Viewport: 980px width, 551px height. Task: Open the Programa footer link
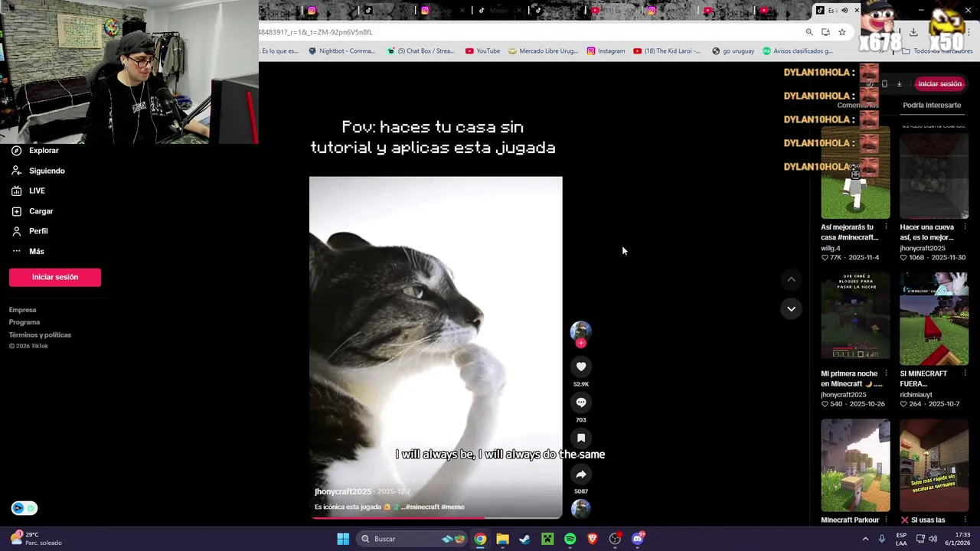[x=24, y=322]
